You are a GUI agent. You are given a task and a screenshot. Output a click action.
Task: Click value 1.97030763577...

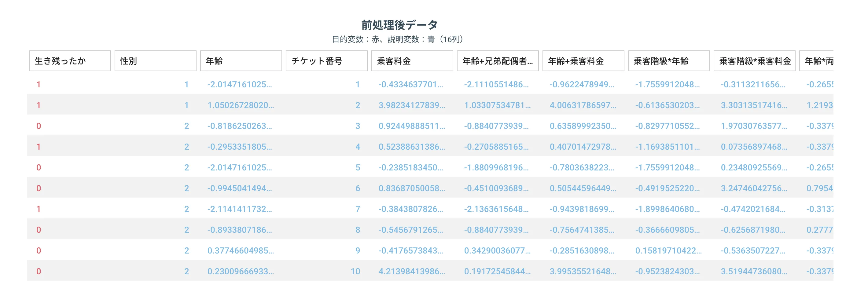[x=754, y=126]
